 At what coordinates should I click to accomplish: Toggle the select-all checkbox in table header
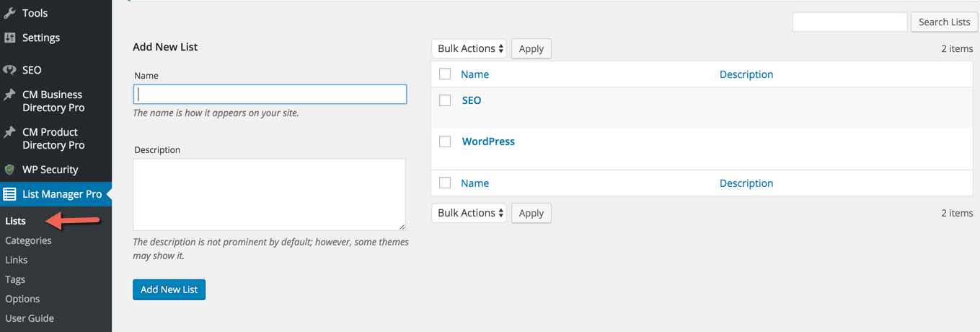click(x=445, y=74)
